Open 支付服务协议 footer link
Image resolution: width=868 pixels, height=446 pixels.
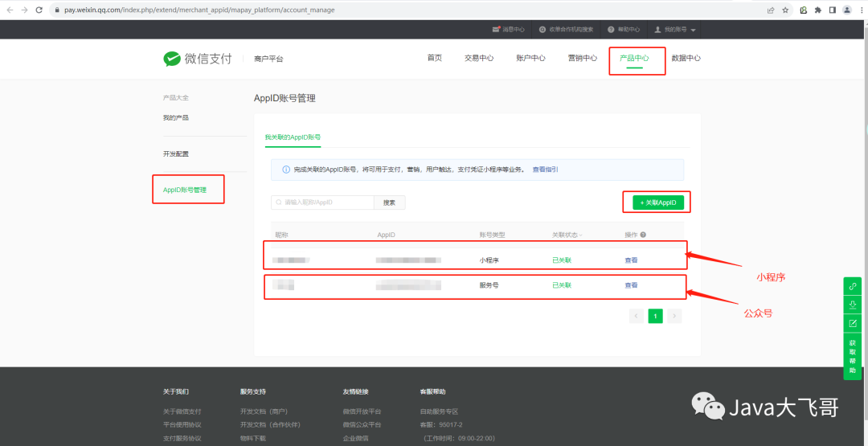tap(182, 438)
